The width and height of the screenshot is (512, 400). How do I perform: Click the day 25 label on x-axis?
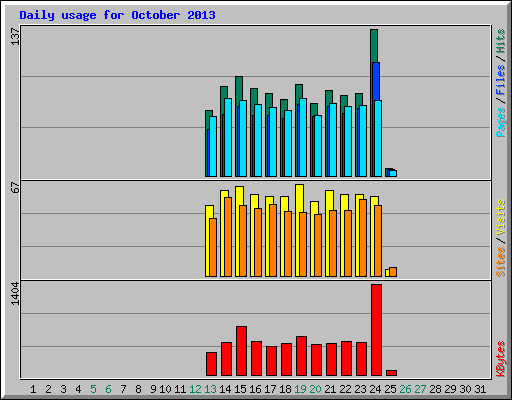(x=390, y=389)
